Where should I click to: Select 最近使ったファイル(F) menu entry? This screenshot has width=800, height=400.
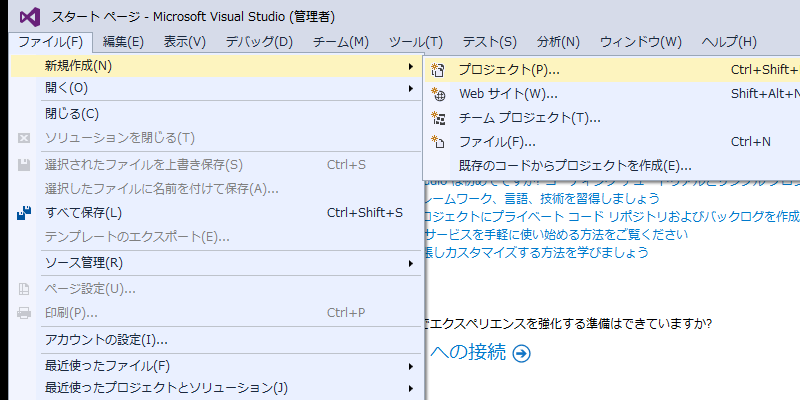coord(216,366)
